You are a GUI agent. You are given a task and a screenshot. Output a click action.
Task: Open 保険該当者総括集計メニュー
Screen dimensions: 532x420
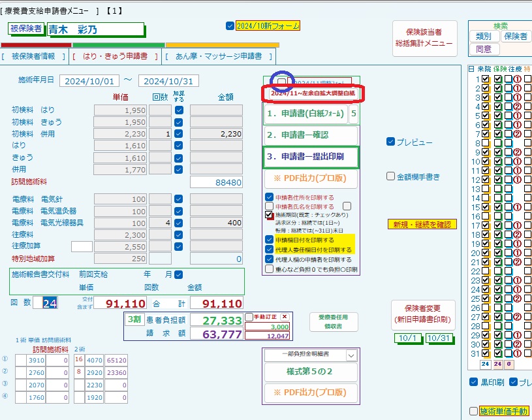tap(424, 38)
